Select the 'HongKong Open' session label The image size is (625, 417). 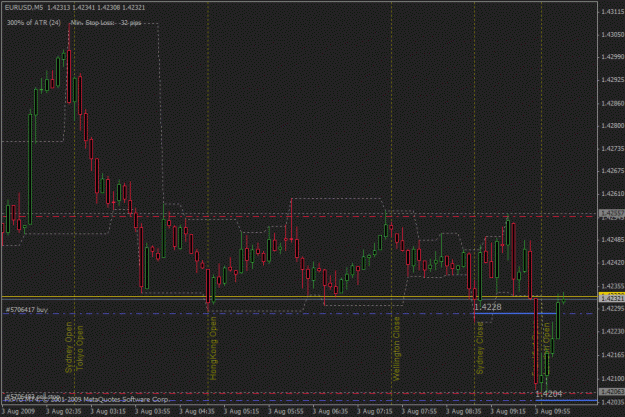point(213,348)
